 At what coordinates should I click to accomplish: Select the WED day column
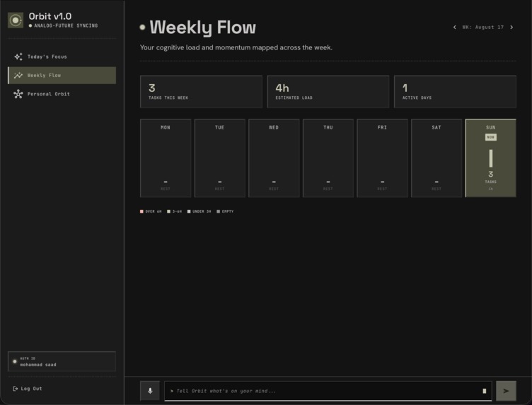click(274, 158)
